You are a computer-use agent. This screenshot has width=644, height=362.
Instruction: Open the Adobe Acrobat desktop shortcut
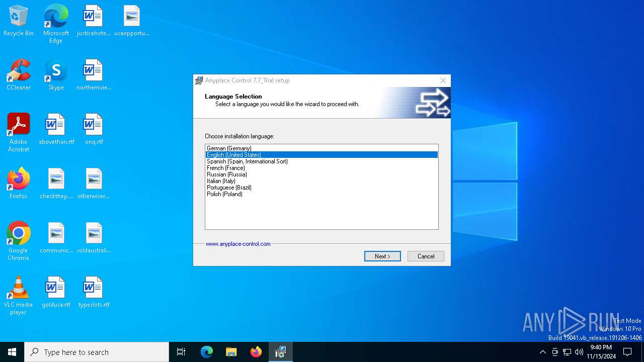coord(19,133)
